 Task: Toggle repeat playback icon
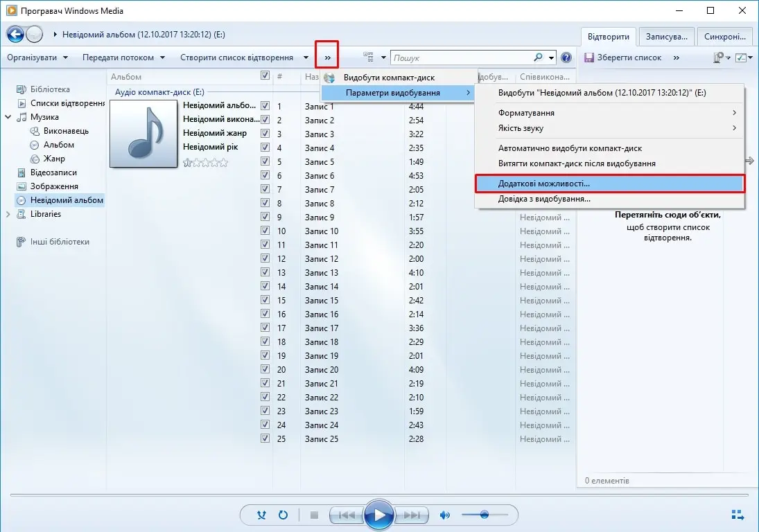click(x=283, y=515)
